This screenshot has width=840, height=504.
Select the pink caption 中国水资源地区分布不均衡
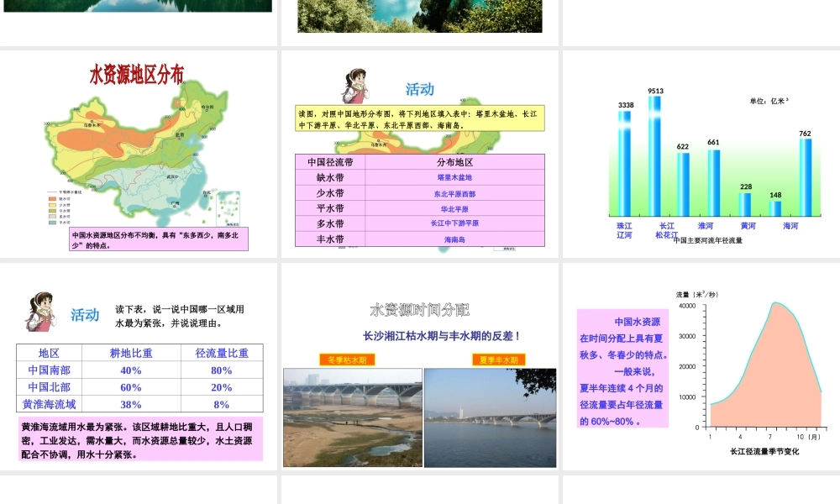[159, 239]
